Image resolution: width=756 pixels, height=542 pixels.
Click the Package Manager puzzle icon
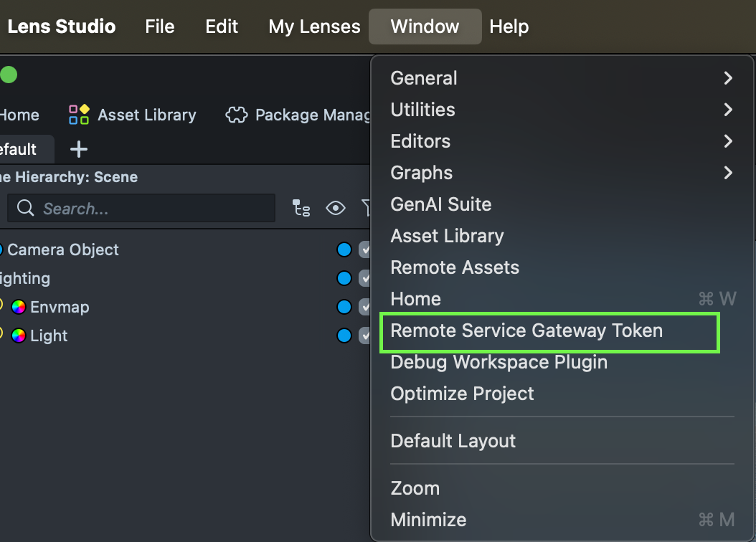pyautogui.click(x=237, y=115)
